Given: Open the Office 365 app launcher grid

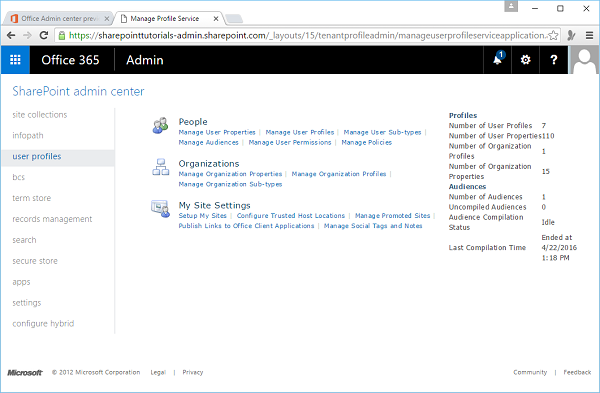Looking at the screenshot, I should click(x=15, y=60).
